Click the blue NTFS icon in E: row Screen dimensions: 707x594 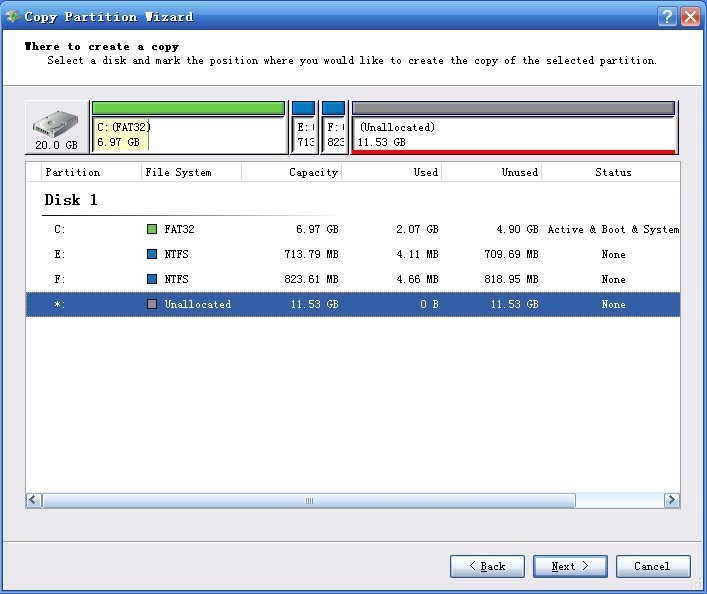coord(152,254)
